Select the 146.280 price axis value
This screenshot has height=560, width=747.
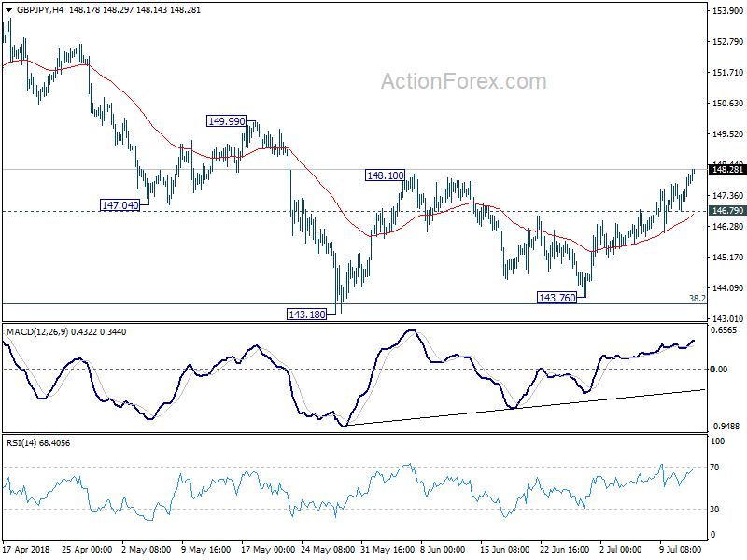click(x=727, y=226)
